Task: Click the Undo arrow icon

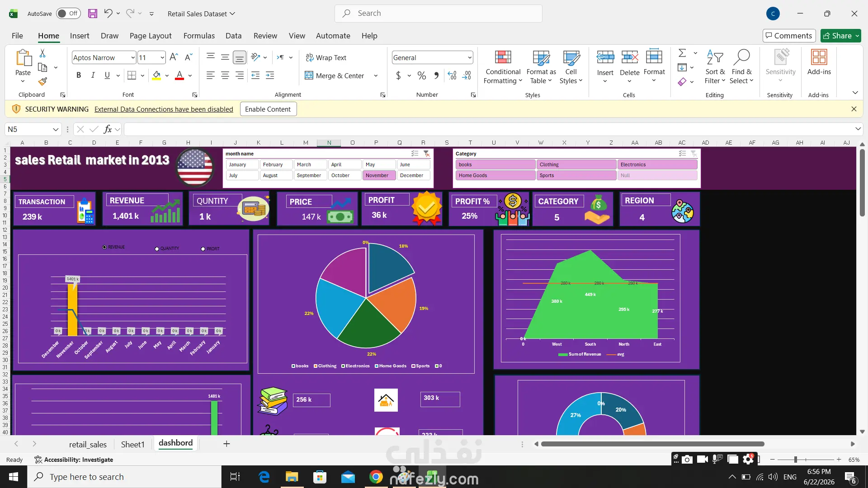Action: 108,13
